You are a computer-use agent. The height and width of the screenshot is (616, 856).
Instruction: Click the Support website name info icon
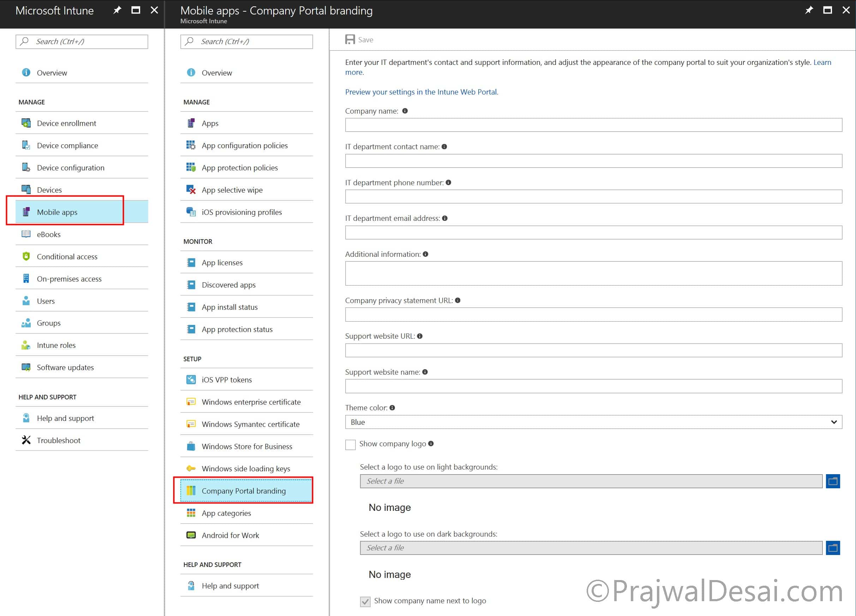(425, 372)
